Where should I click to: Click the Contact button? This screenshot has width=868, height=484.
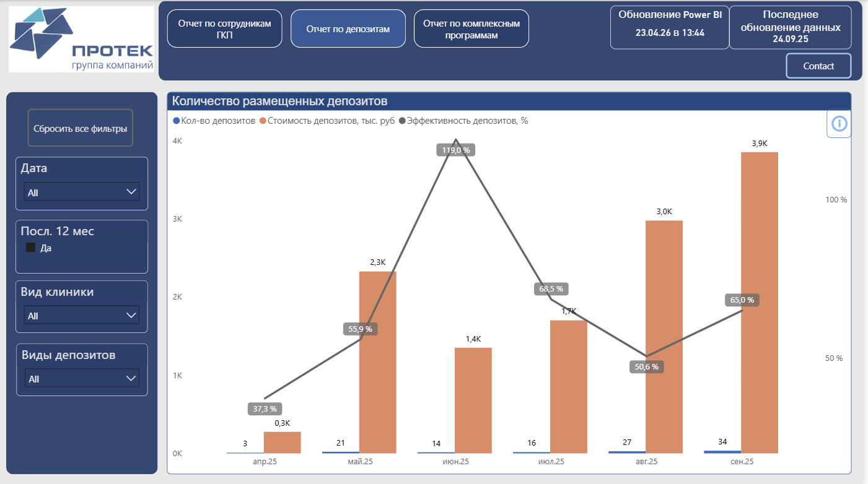pos(818,66)
